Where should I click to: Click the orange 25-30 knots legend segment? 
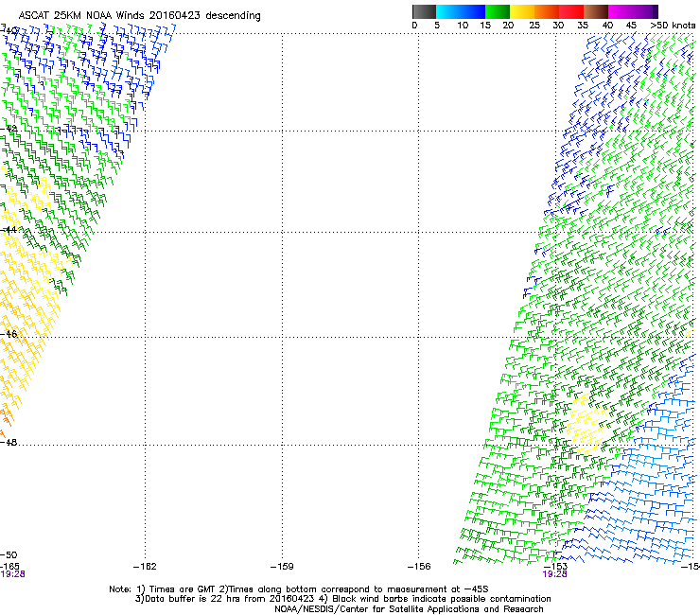(547, 11)
